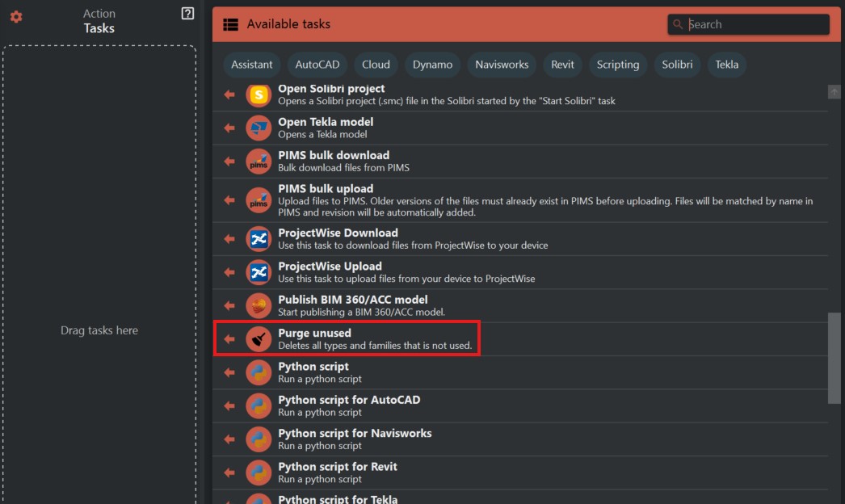Filter tasks by the Revit tag
The width and height of the screenshot is (845, 504).
point(562,65)
